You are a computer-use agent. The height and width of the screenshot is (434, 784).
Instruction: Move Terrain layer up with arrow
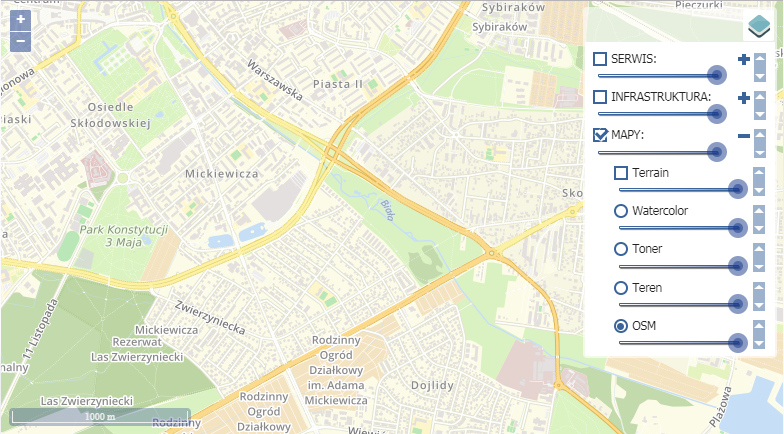coord(758,172)
